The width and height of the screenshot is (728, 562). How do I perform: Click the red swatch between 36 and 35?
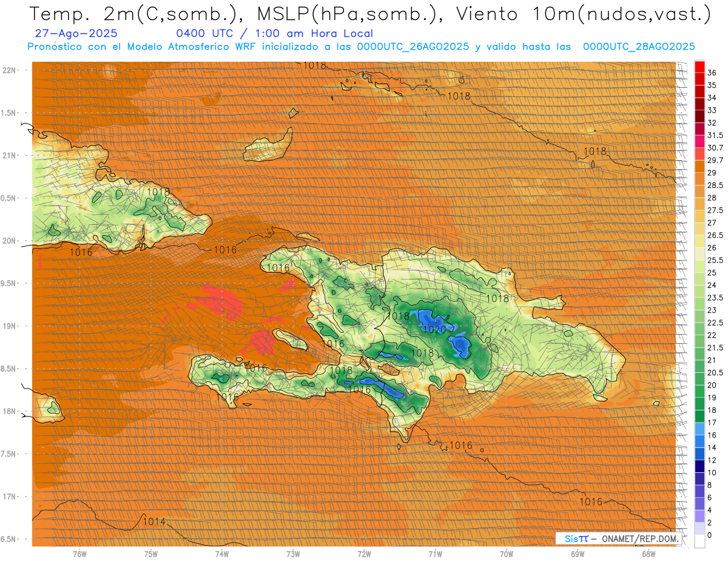click(x=699, y=79)
